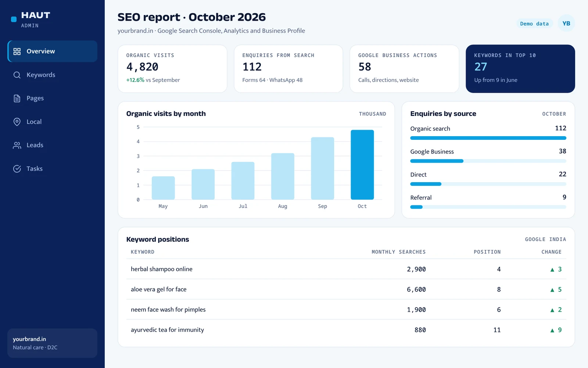Image resolution: width=588 pixels, height=368 pixels.
Task: Click the green arrow for herbal shampoo online
Action: [552, 269]
